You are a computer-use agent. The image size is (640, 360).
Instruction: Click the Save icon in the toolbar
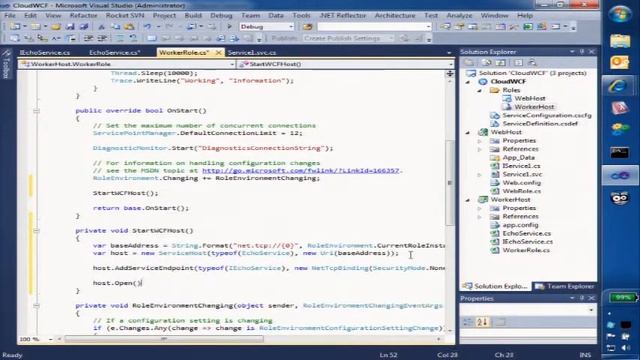[x=70, y=27]
